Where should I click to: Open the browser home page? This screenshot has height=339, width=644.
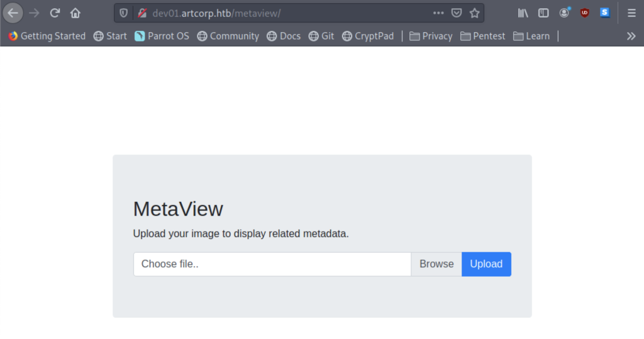pos(75,13)
